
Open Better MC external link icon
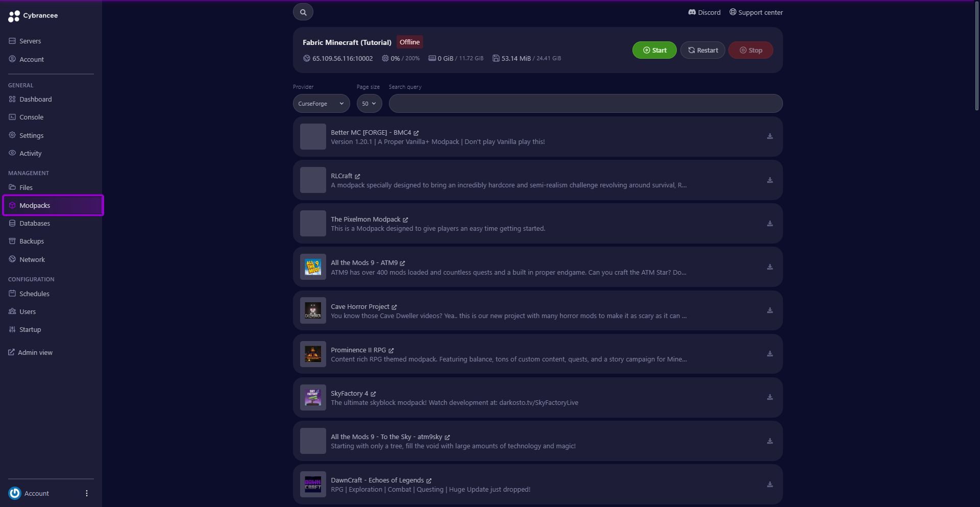pyautogui.click(x=416, y=133)
